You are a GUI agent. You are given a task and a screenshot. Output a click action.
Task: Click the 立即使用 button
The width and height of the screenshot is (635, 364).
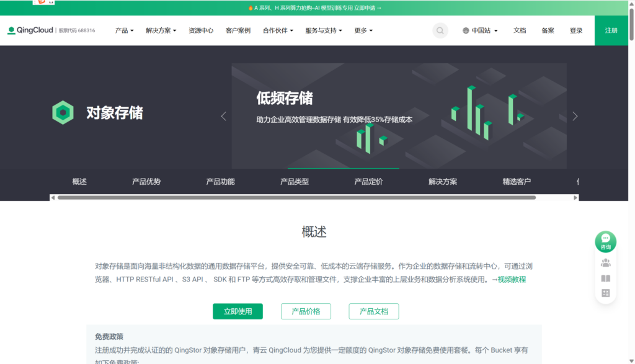(238, 311)
